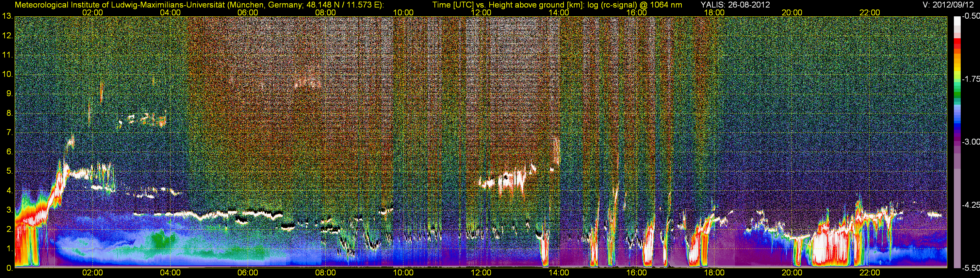The height and width of the screenshot is (278, 980).
Task: Click the '-1.75' colorbar scale value
Action: click(x=971, y=79)
